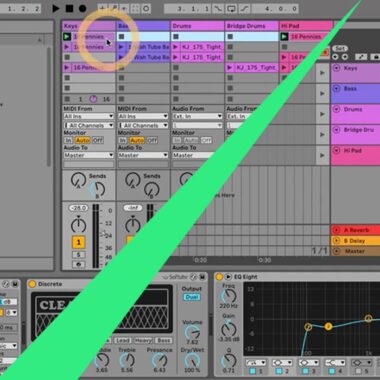
Task: Set Keys track monitor to Off
Action: coord(98,140)
